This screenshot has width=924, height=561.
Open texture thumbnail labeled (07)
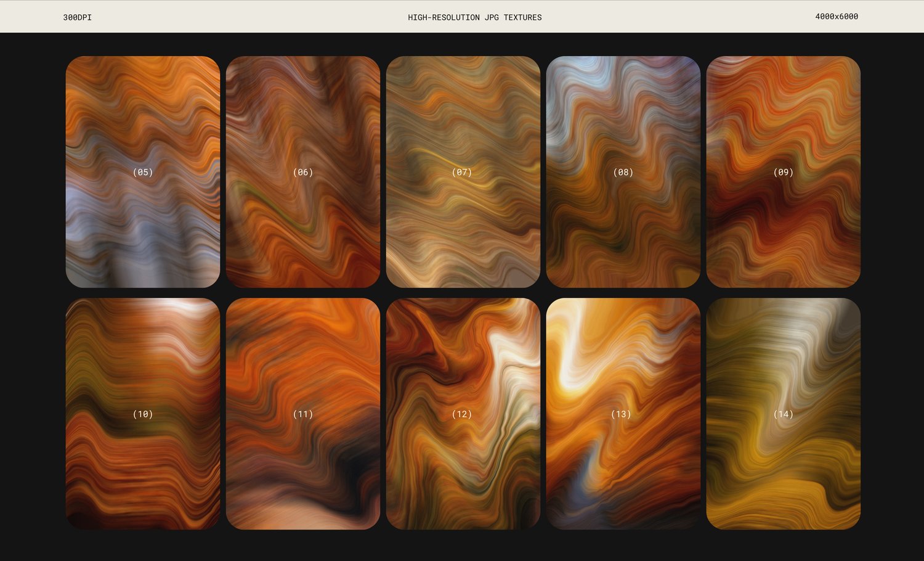[x=463, y=172]
